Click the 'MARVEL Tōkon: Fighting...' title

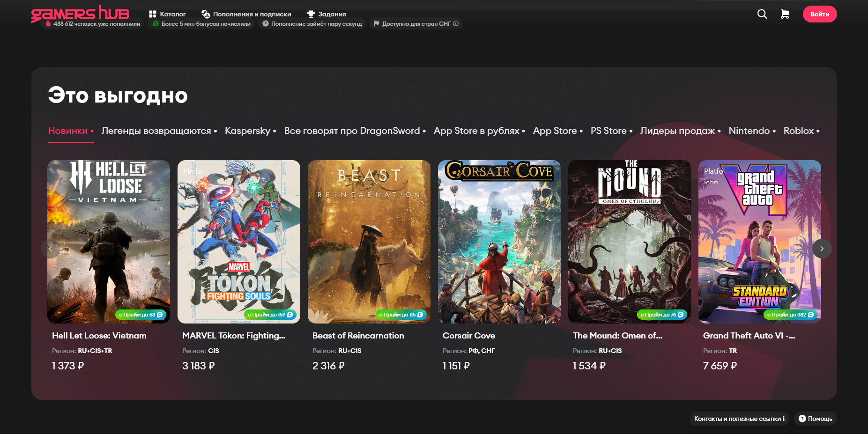[x=234, y=336]
